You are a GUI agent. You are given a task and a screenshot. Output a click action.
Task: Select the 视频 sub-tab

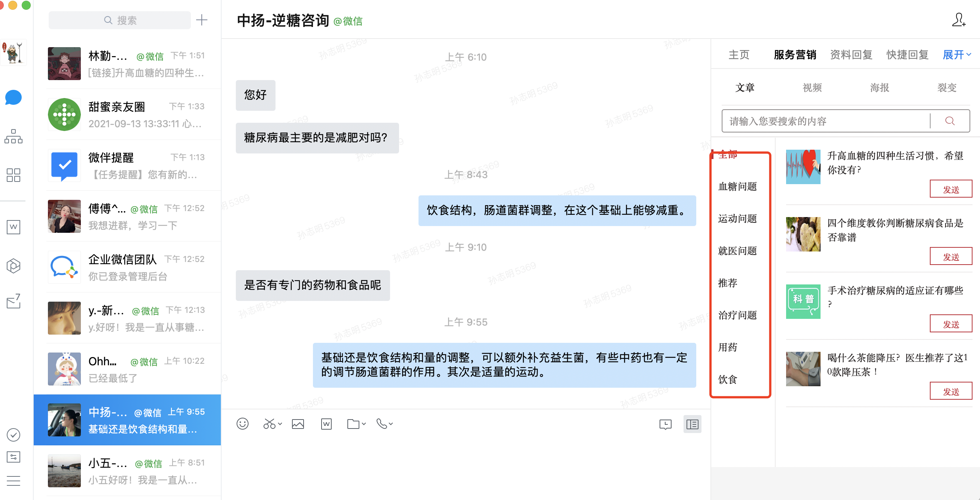tap(812, 88)
